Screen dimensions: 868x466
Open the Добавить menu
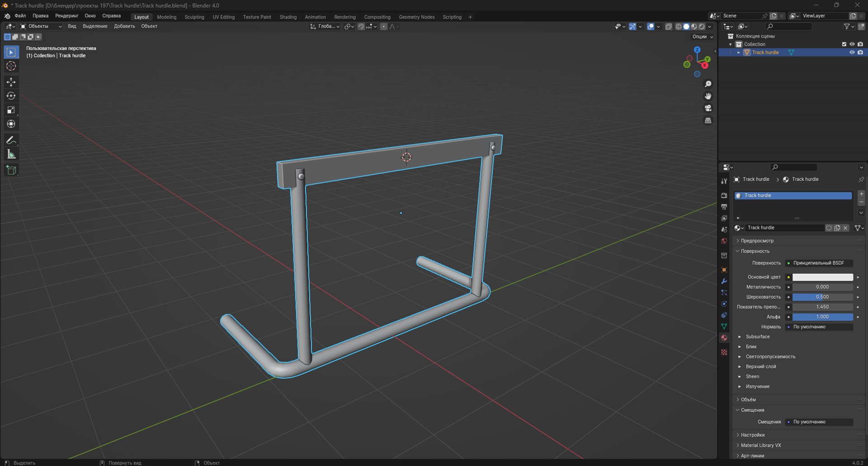[124, 26]
